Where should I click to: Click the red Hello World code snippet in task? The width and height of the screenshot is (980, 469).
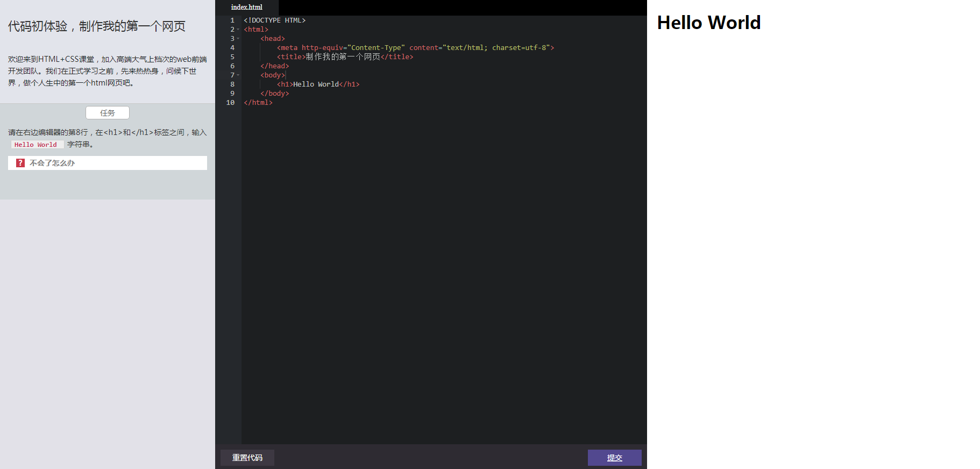click(35, 145)
